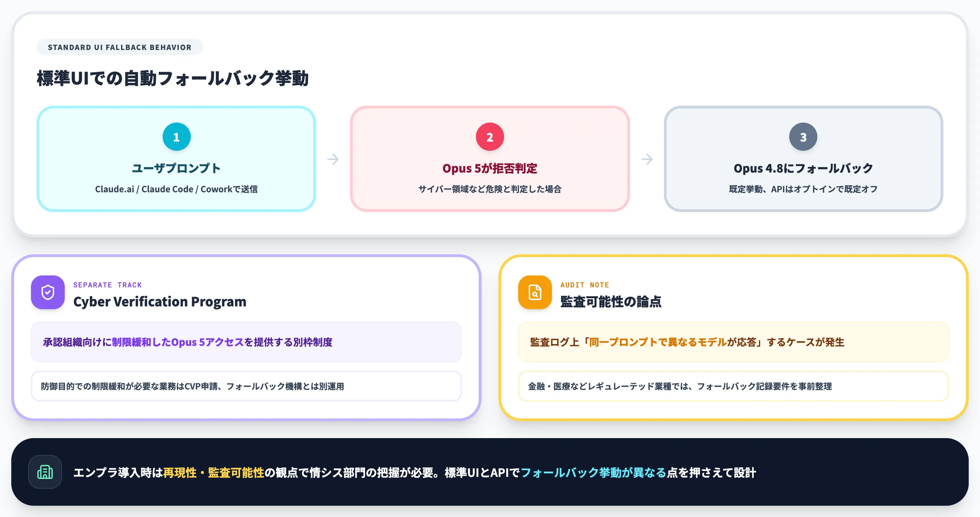The height and width of the screenshot is (517, 980).
Task: Click the box about CVP申請 and 別運用
Action: 246,386
